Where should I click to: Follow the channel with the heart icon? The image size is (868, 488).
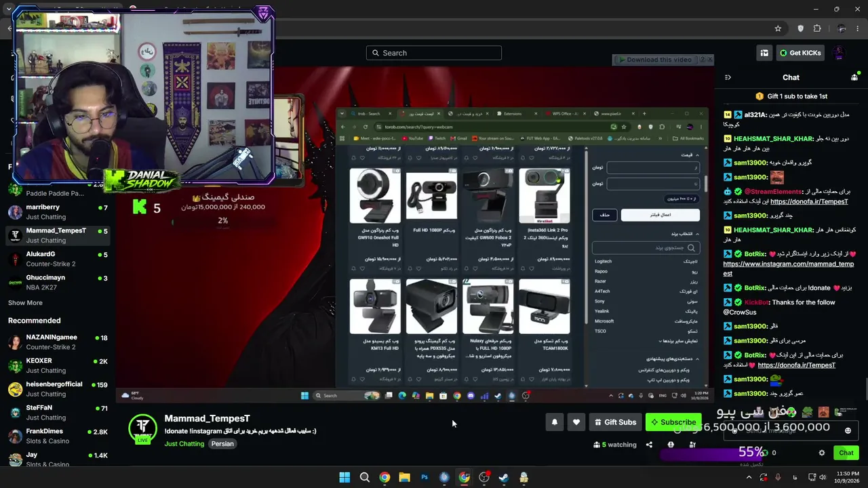[x=576, y=422]
